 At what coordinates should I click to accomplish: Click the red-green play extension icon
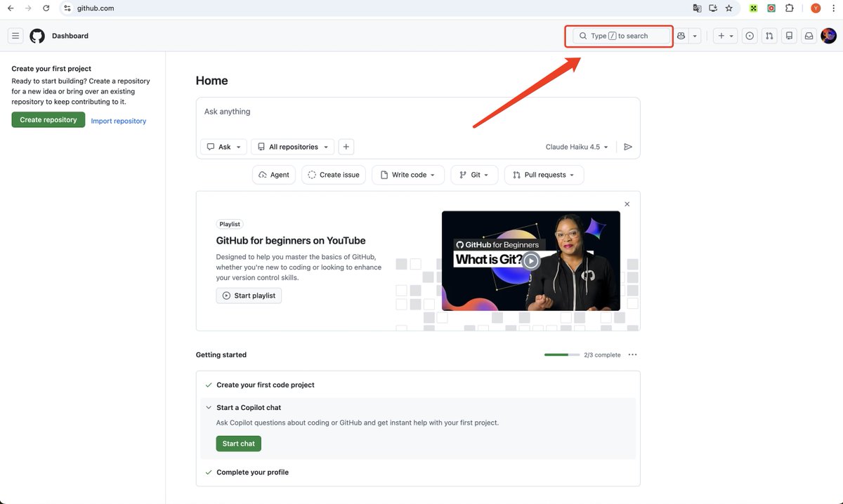(771, 8)
